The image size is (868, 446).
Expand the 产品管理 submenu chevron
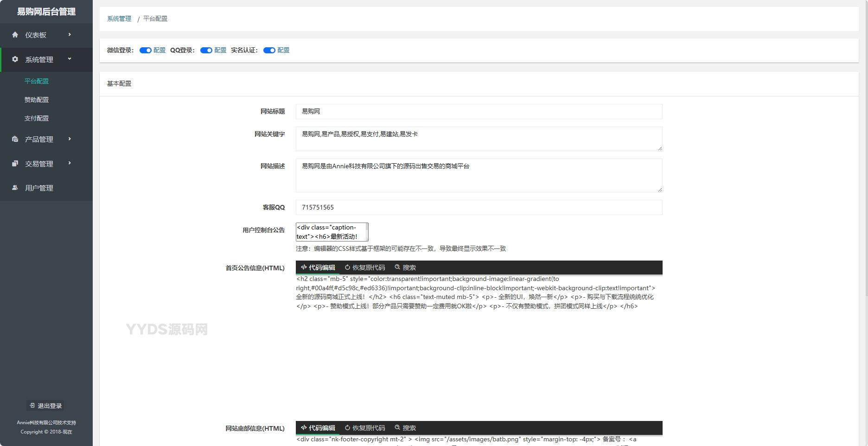click(70, 139)
